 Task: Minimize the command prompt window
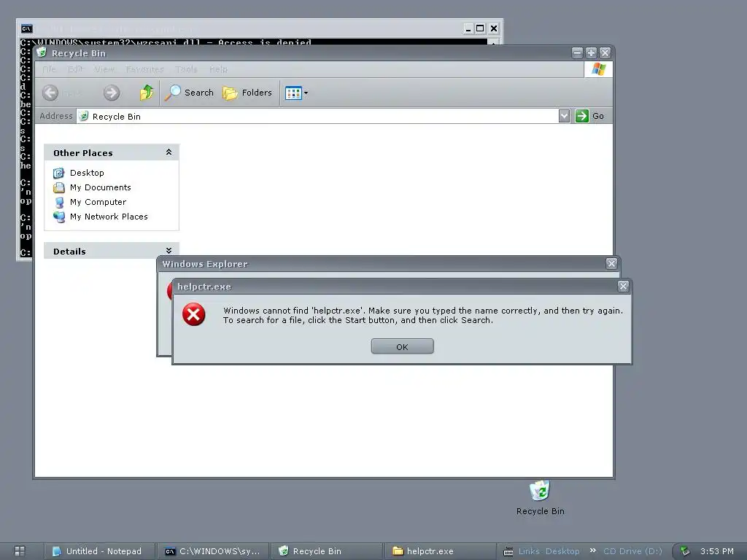click(x=468, y=28)
